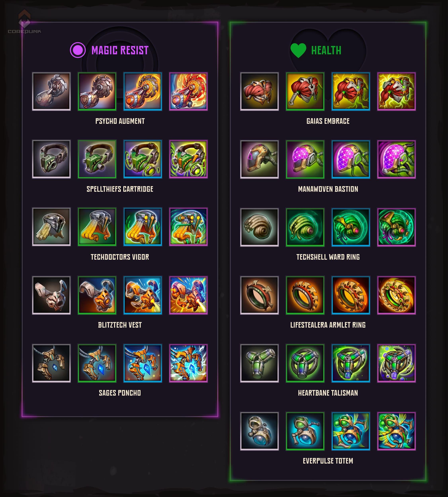Screen dimensions: 448x497
Task: Select the gray-bordered Everpulse Totem icon
Action: point(259,431)
